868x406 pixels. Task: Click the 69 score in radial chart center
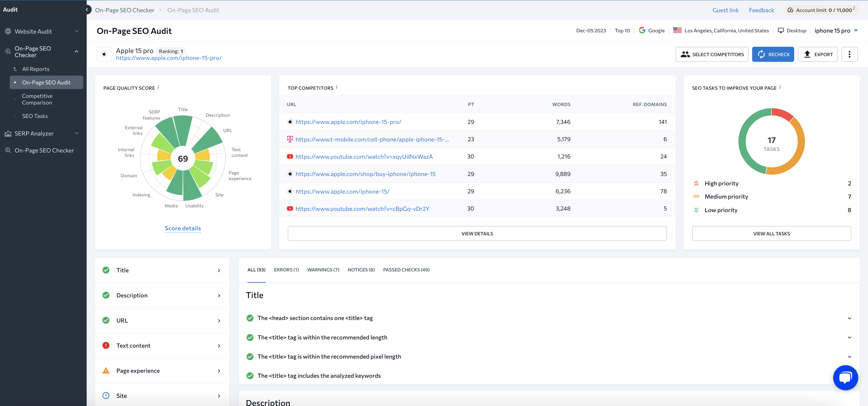[183, 158]
